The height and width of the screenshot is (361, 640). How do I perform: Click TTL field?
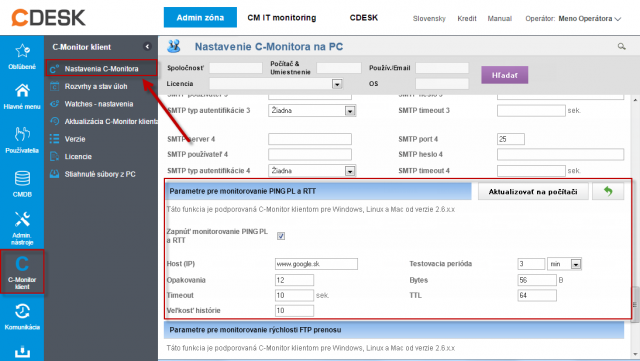[537, 295]
